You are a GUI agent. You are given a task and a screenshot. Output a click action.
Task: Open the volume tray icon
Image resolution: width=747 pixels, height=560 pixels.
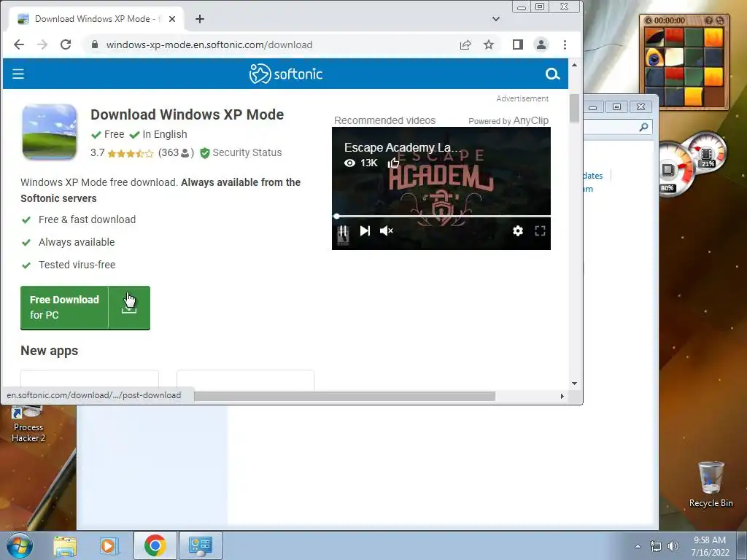click(673, 547)
